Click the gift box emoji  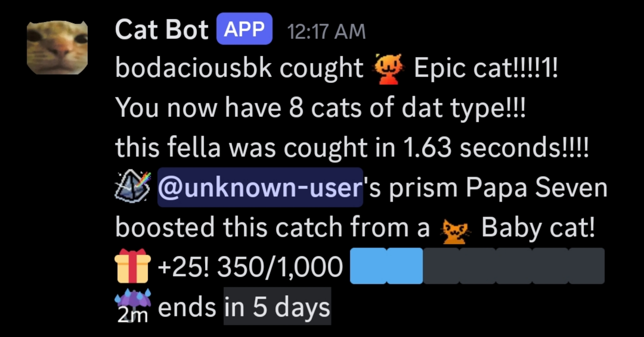[132, 266]
